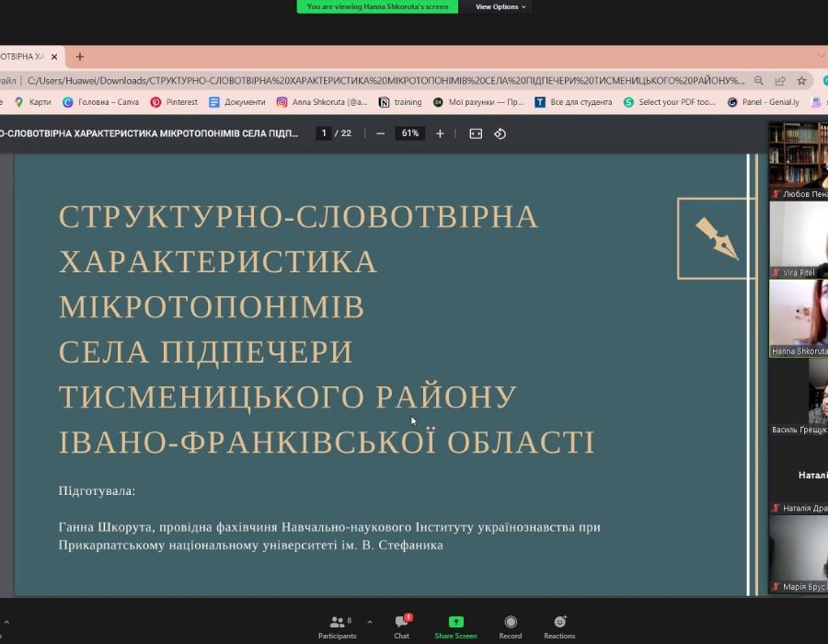This screenshot has height=644, width=828.
Task: Open the Zoom Chat with unread message
Action: tap(402, 625)
